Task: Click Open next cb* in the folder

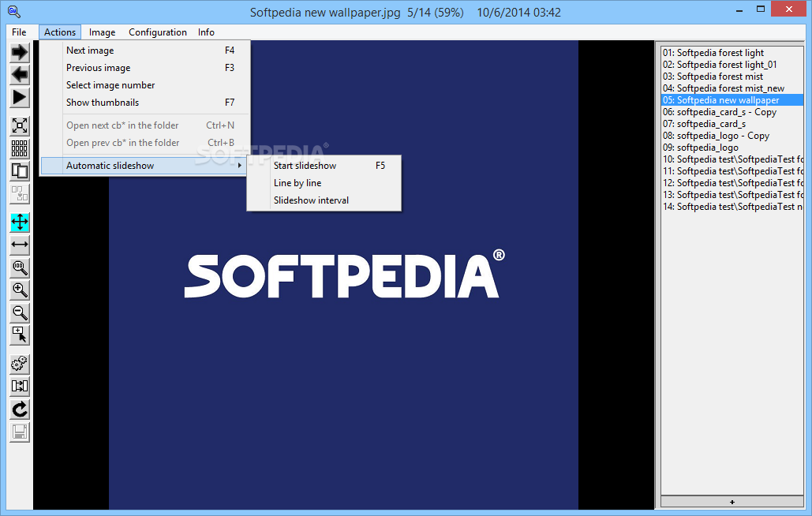Action: click(145, 125)
